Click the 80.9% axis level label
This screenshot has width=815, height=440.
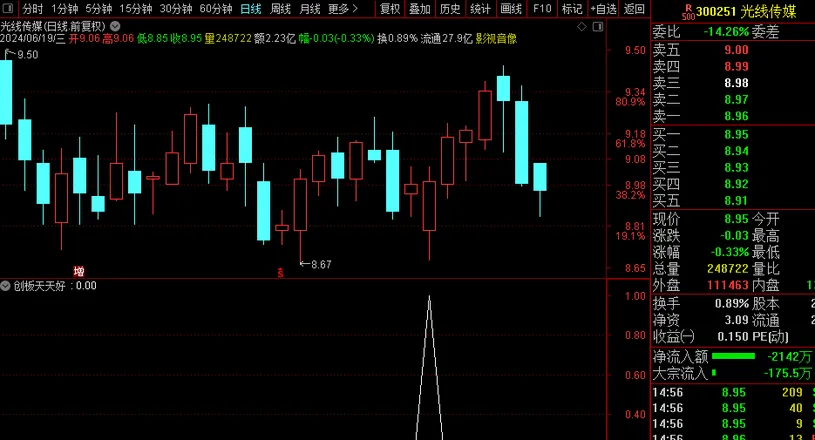[630, 102]
